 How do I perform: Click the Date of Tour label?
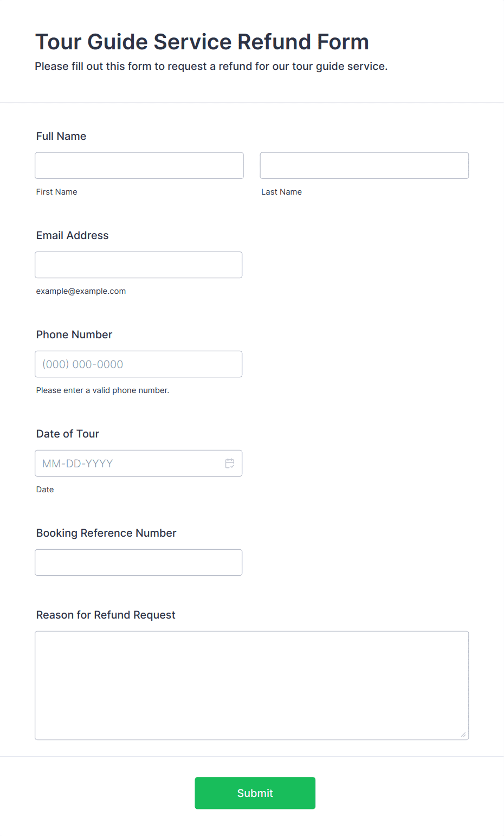68,434
